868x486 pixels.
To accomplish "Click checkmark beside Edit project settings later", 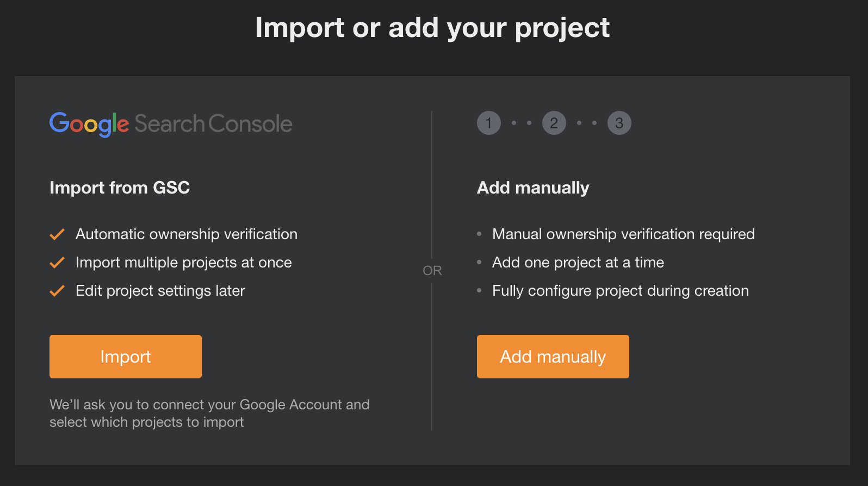I will coord(57,291).
